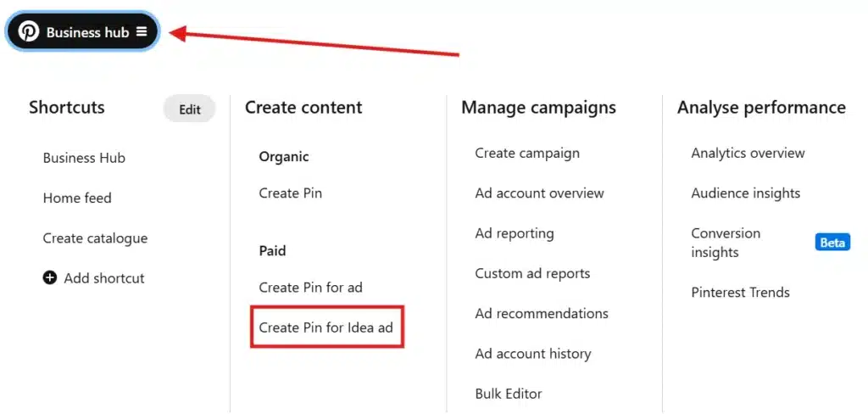Open Create Pin for Idea ad
This screenshot has width=868, height=414.
point(326,327)
